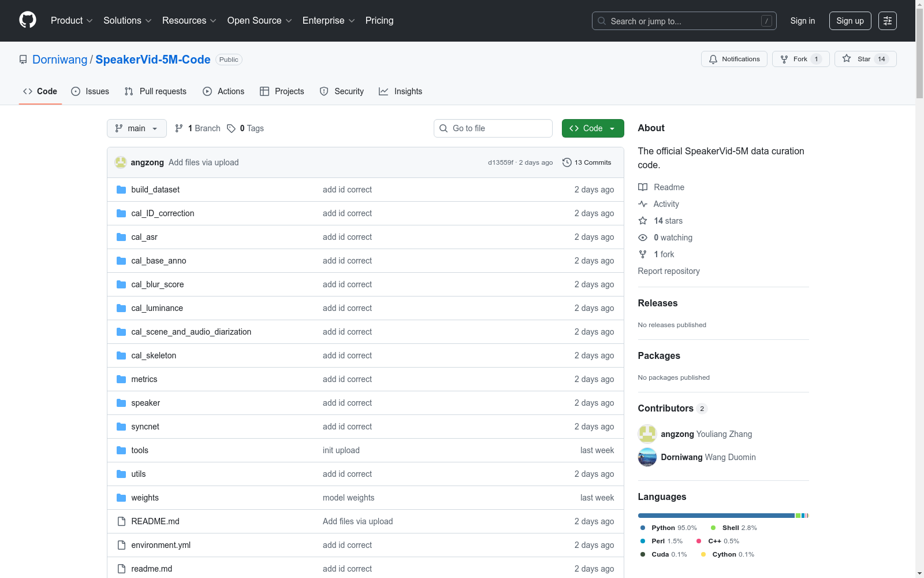The height and width of the screenshot is (578, 924).
Task: Click the tag icon beside 0 Tags
Action: (231, 128)
